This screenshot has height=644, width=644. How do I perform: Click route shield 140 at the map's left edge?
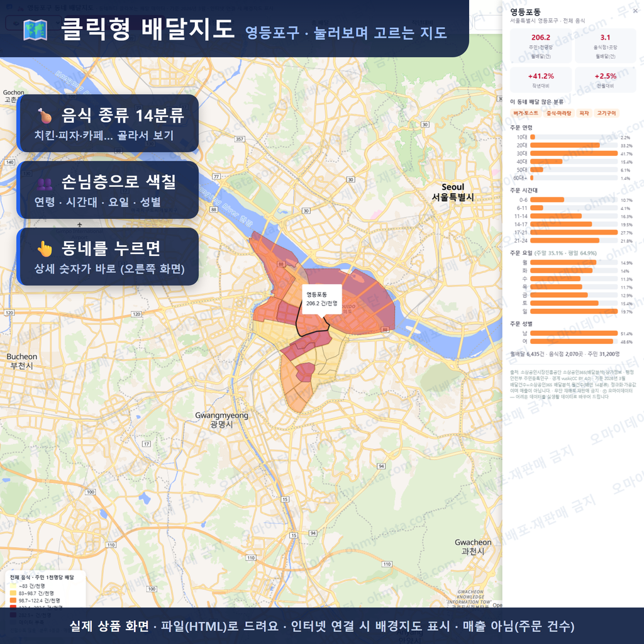9,162
